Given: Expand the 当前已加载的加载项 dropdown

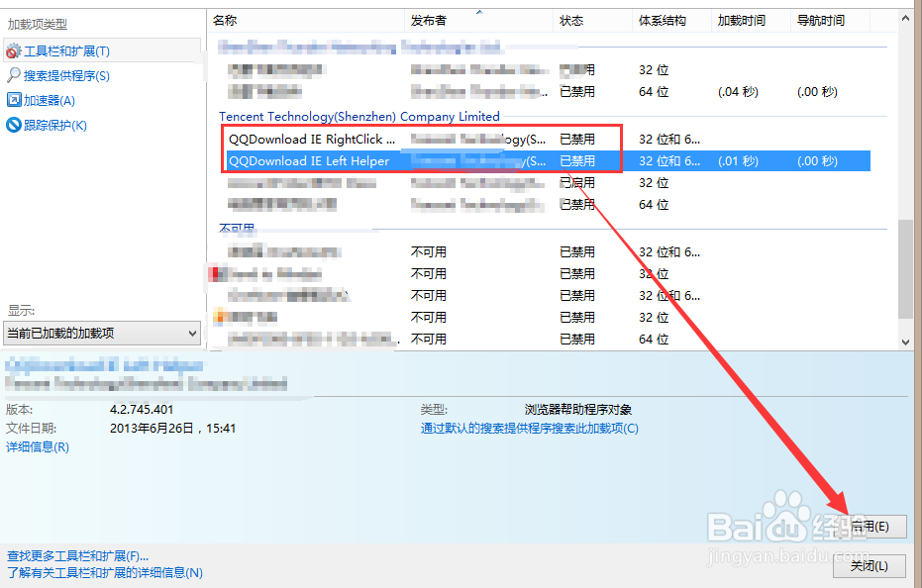Looking at the screenshot, I should [x=102, y=334].
